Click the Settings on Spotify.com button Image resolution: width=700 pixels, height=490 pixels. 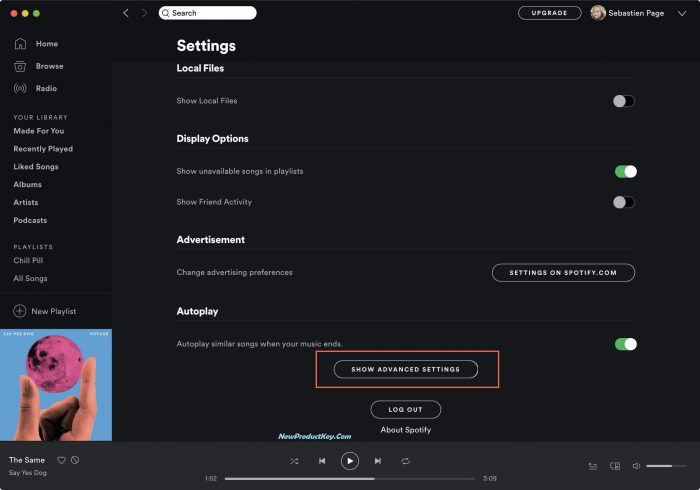[563, 272]
